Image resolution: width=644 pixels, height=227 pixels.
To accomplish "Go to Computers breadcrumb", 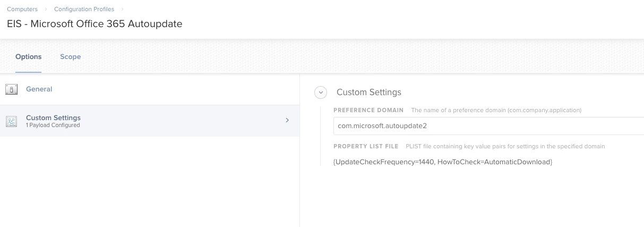I will (22, 9).
